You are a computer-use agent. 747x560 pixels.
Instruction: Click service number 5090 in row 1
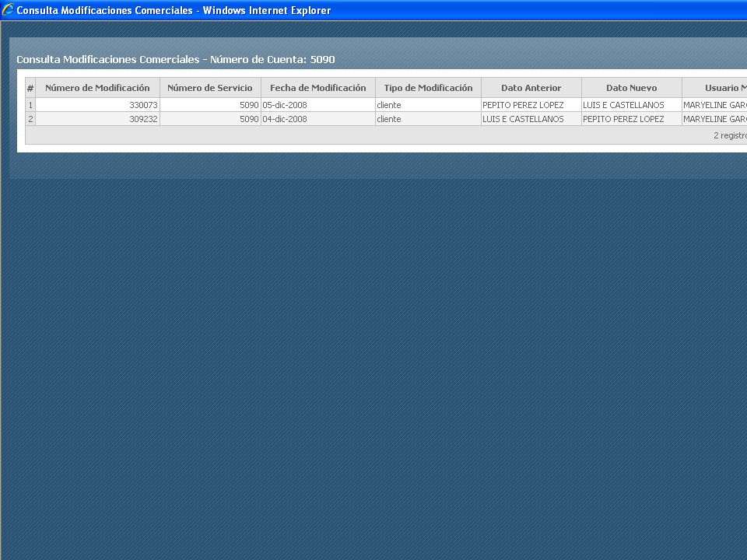coord(210,105)
